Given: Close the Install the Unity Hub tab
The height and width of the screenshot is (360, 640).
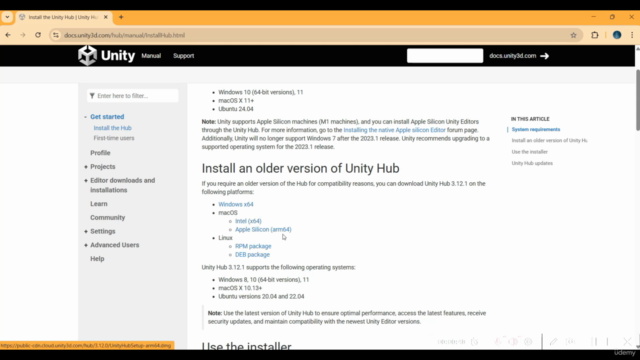Looking at the screenshot, I should [106, 17].
